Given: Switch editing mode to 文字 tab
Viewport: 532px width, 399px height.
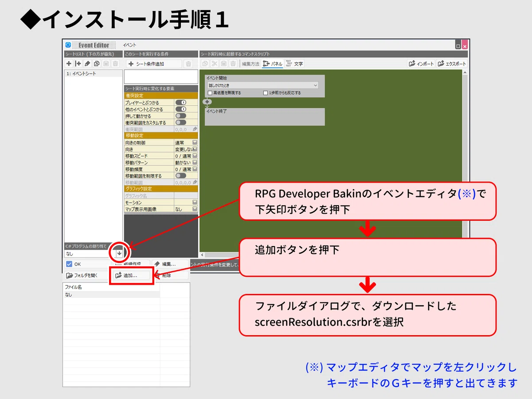Looking at the screenshot, I should coord(294,64).
